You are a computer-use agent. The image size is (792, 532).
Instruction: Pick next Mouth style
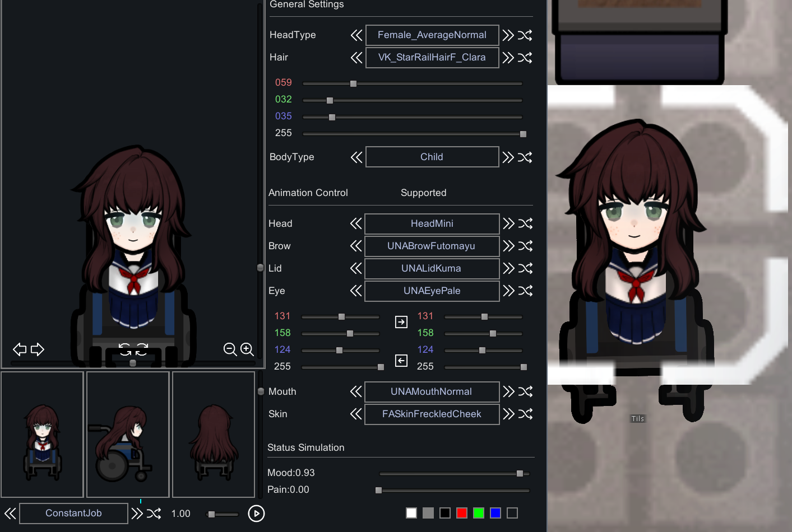pyautogui.click(x=509, y=391)
